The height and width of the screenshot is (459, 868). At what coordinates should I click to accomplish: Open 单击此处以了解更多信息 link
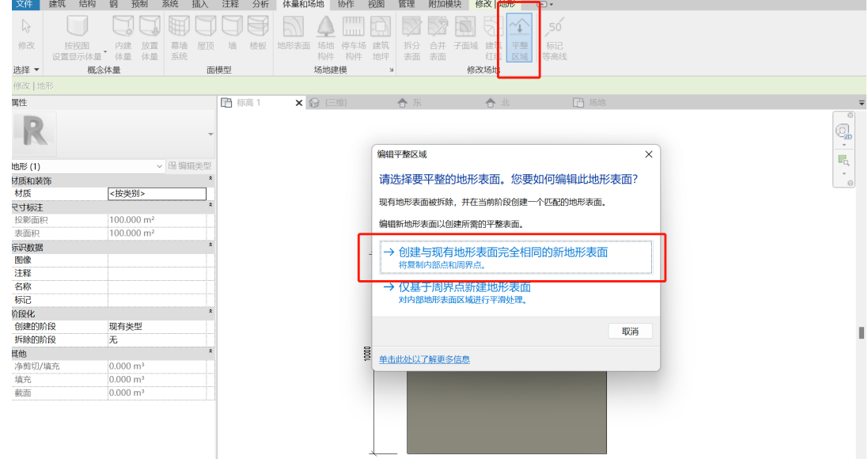point(424,359)
